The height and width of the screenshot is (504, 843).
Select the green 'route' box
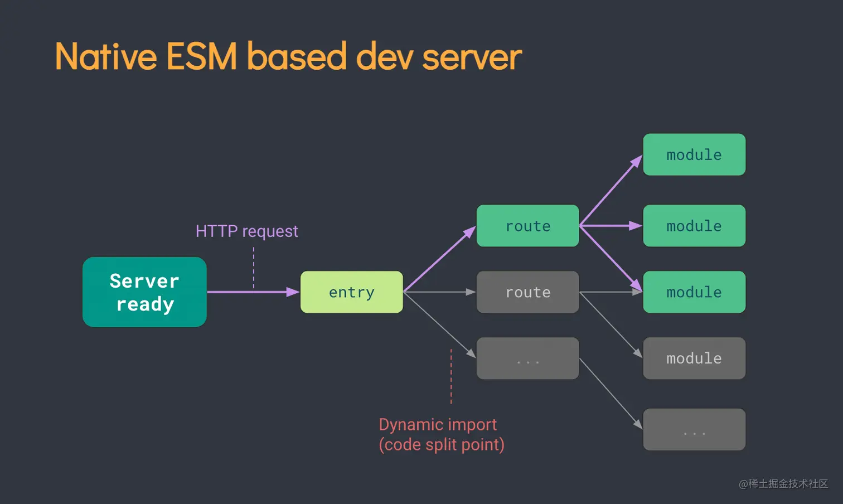coord(527,226)
